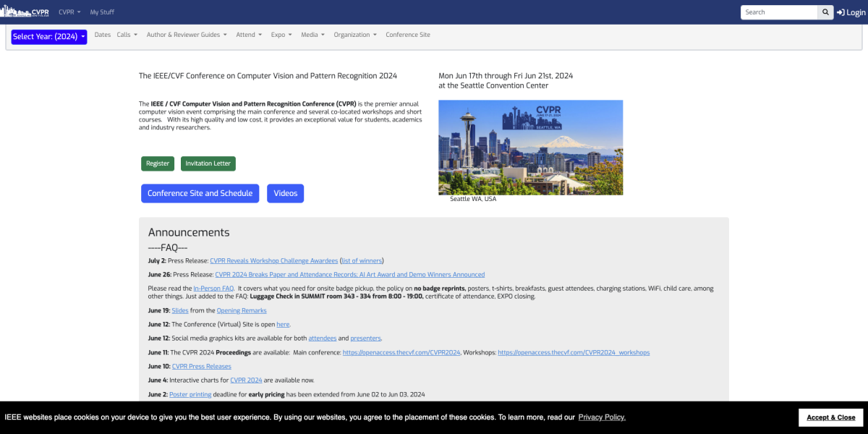Click the Register button
Viewport: 868px width, 434px height.
click(x=157, y=163)
